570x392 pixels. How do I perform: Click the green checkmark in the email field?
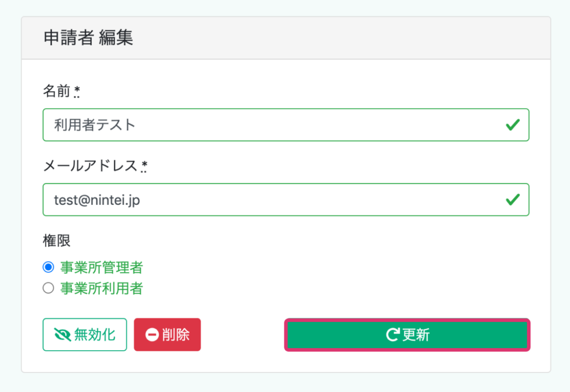(513, 199)
